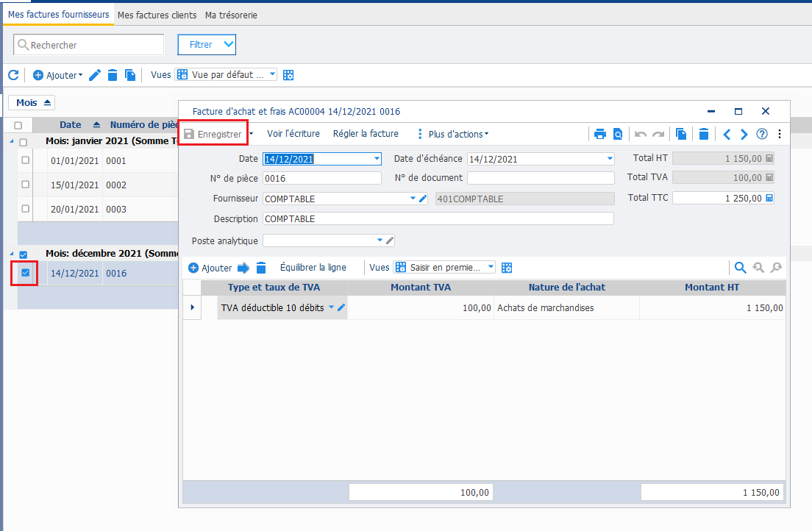
Task: Open print preview icon in invoice dialog
Action: [x=618, y=134]
